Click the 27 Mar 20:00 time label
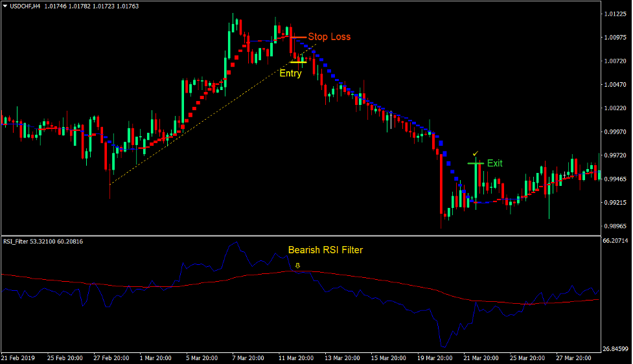Image resolution: width=633 pixels, height=364 pixels. pyautogui.click(x=573, y=358)
